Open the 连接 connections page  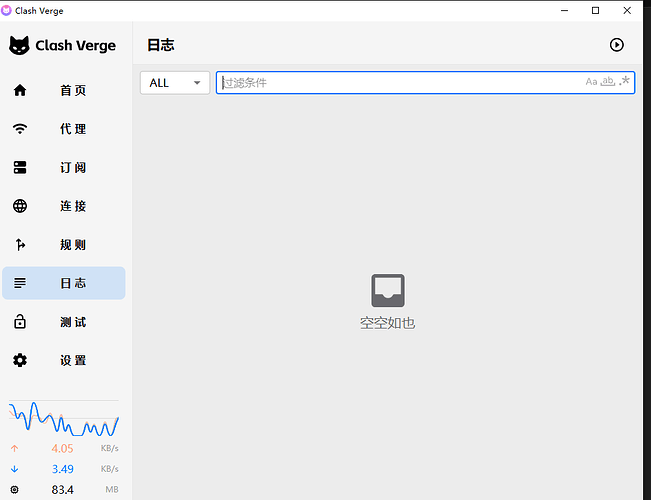tap(64, 206)
